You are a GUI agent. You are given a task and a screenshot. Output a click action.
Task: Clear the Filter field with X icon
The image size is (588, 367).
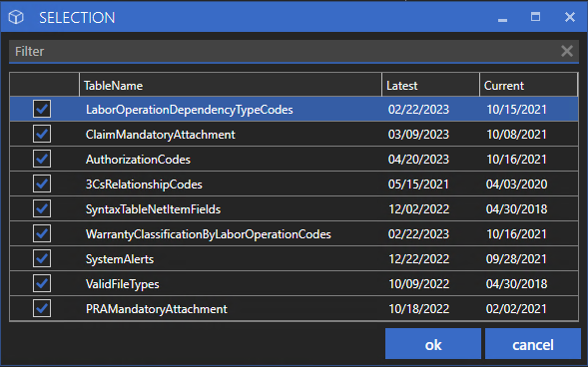coord(567,51)
